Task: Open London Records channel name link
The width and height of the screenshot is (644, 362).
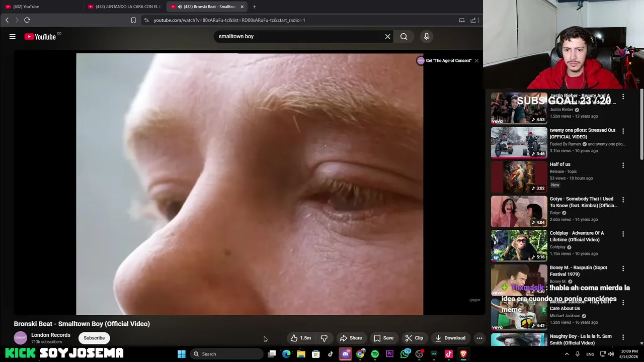Action: [x=51, y=335]
